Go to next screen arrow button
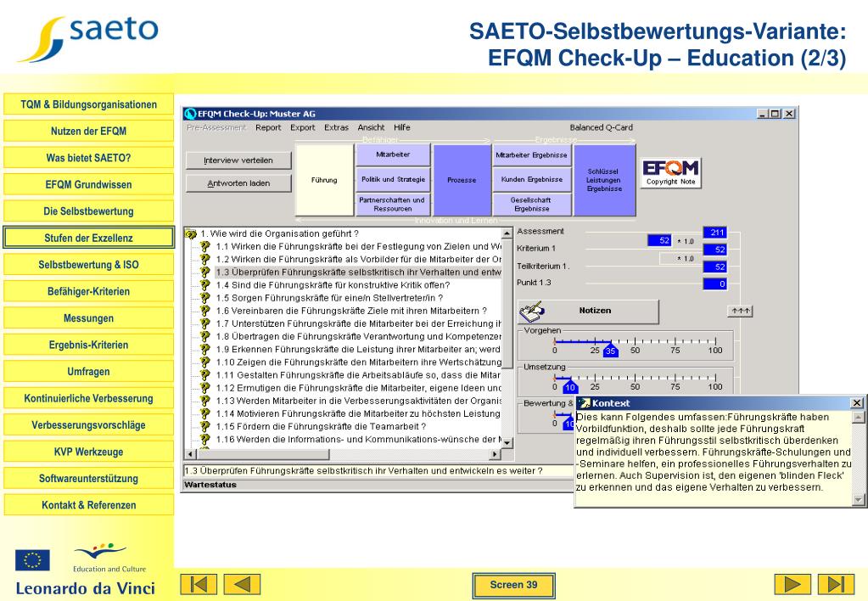 point(792,584)
